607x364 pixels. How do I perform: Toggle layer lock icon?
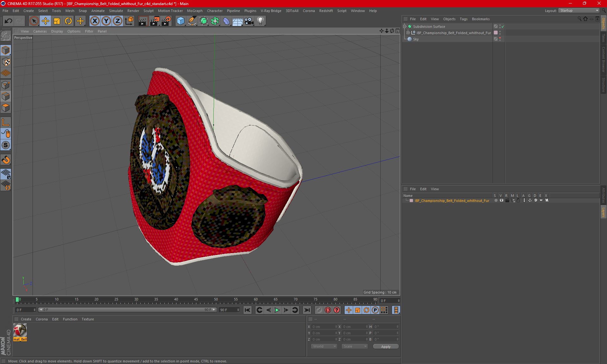coord(518,200)
